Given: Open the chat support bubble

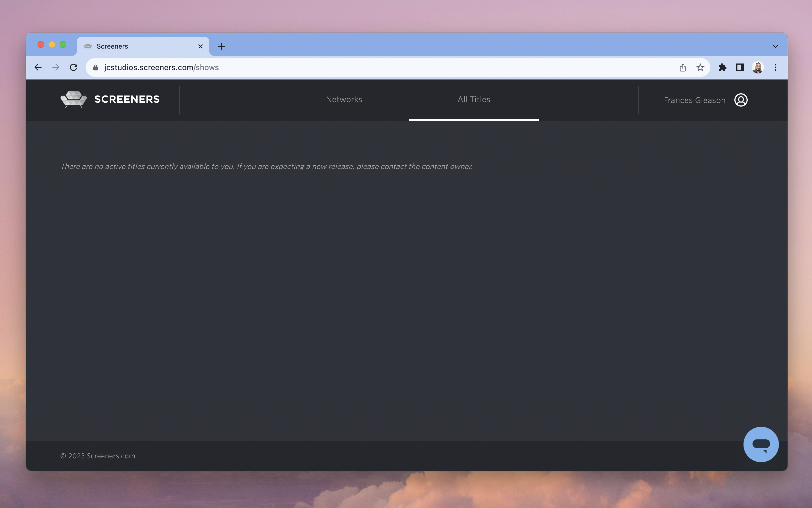Looking at the screenshot, I should pyautogui.click(x=761, y=444).
